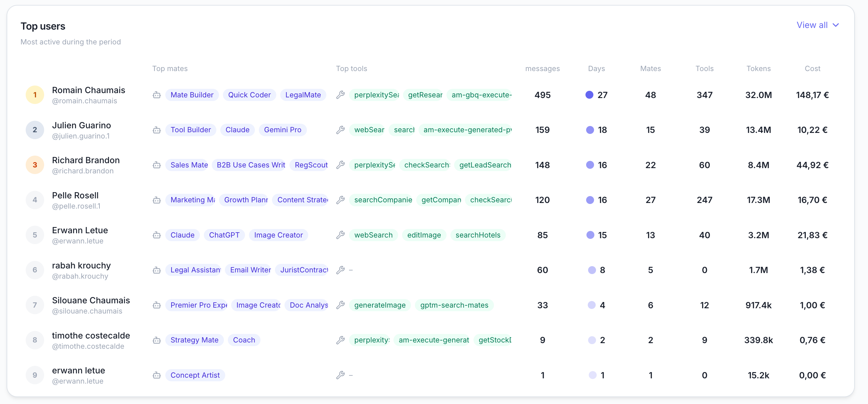Open the View all link
The width and height of the screenshot is (868, 404).
(812, 25)
